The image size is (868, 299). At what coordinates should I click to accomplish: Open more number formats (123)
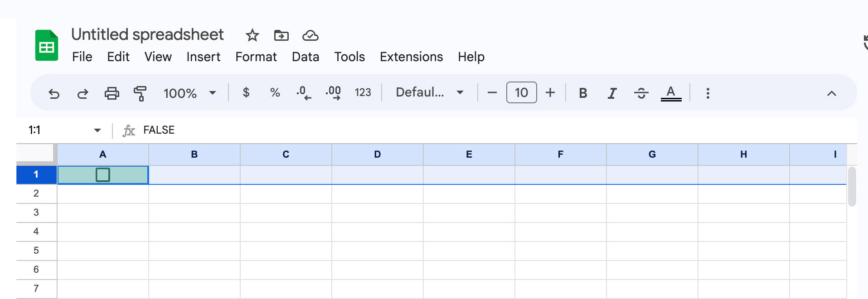(363, 93)
